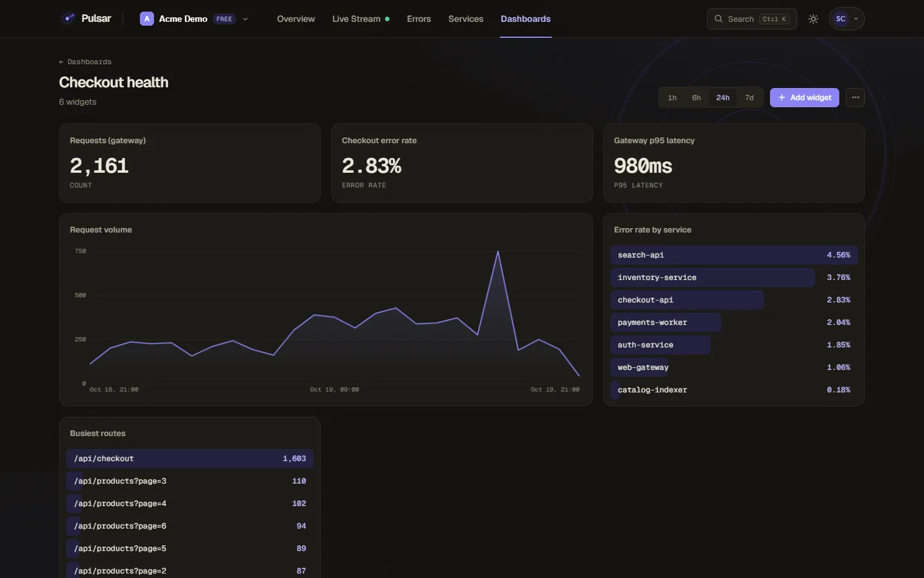Click the FREE plan badge
Screen dimensions: 924x578
pyautogui.click(x=224, y=19)
